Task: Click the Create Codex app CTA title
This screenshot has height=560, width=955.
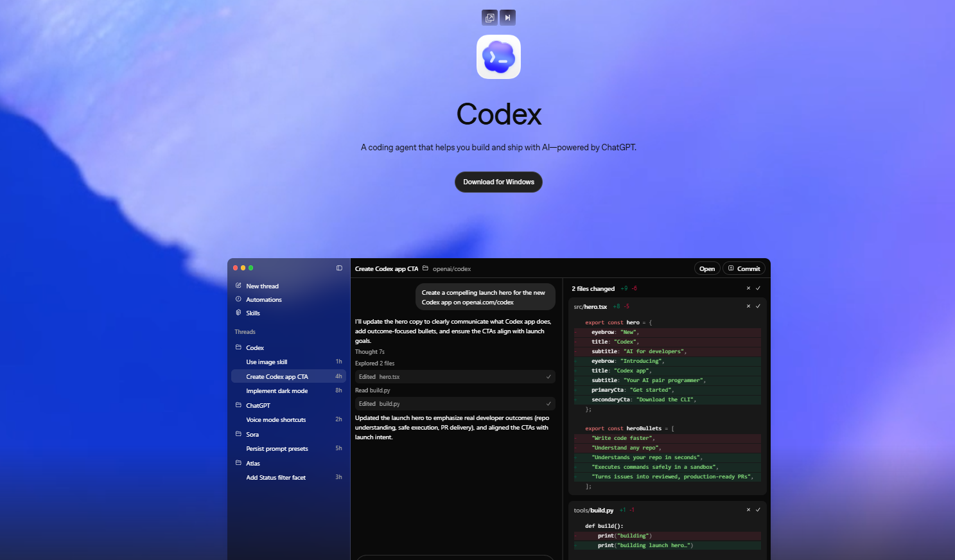Action: 387,269
